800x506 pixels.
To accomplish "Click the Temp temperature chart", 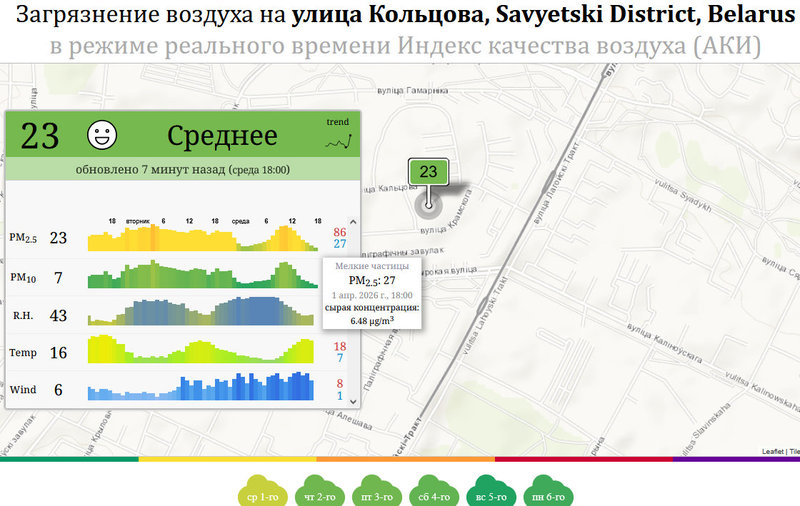I will click(200, 351).
